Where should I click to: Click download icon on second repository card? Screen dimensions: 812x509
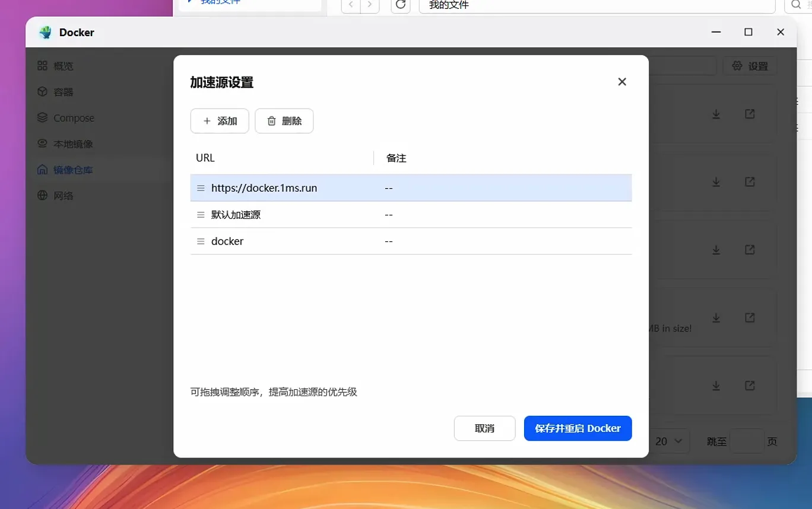[x=716, y=182]
